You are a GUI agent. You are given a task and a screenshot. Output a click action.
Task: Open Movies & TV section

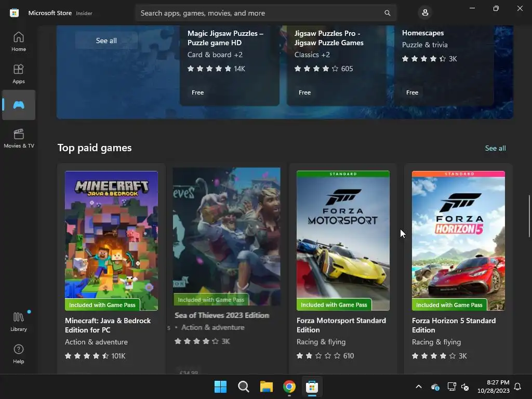19,138
